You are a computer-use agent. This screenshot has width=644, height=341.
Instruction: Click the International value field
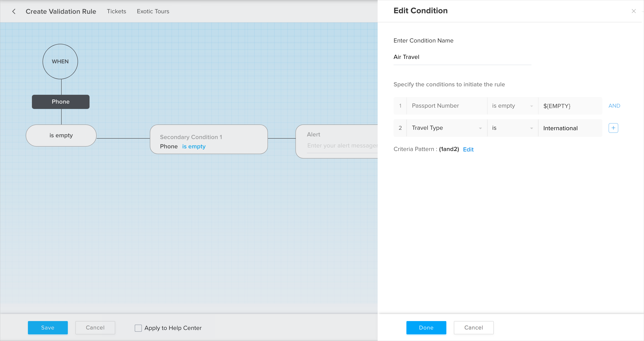[570, 128]
